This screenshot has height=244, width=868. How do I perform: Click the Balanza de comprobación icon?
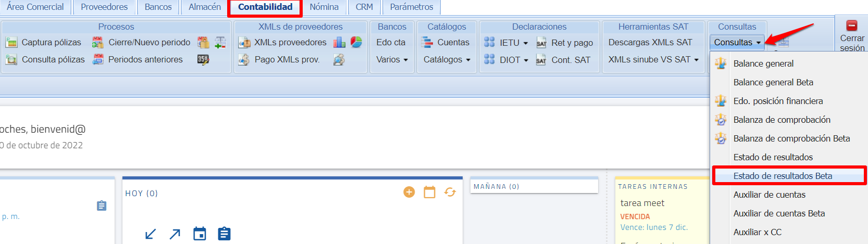coord(721,120)
